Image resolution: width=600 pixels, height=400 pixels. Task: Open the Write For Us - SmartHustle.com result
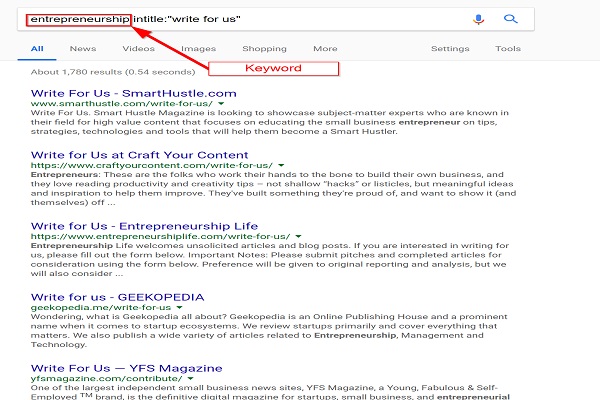134,93
